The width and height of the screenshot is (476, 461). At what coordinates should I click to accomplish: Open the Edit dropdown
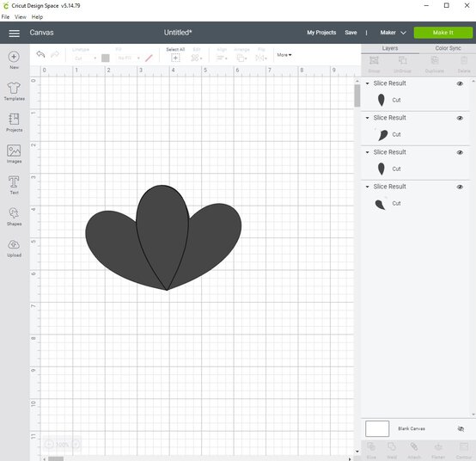click(x=197, y=58)
